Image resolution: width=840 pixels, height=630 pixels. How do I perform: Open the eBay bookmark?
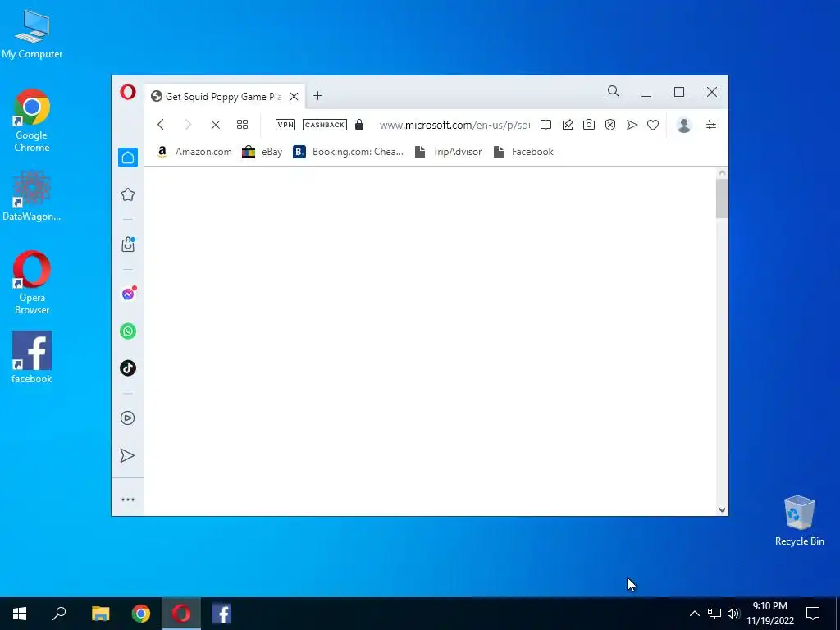pyautogui.click(x=262, y=152)
